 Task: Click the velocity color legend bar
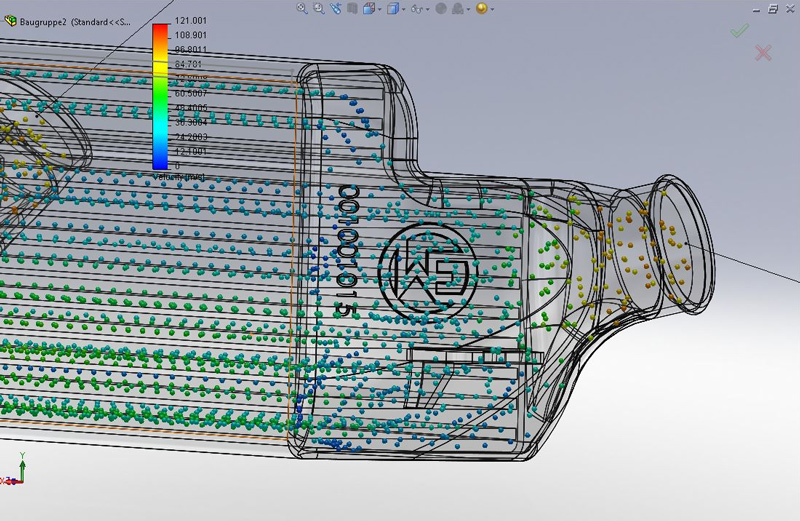pos(160,95)
